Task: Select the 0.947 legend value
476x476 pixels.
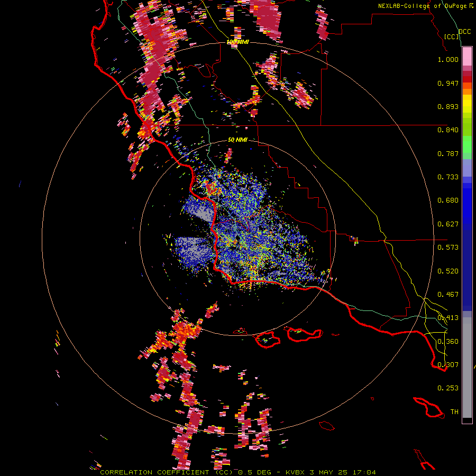Action: pos(448,83)
